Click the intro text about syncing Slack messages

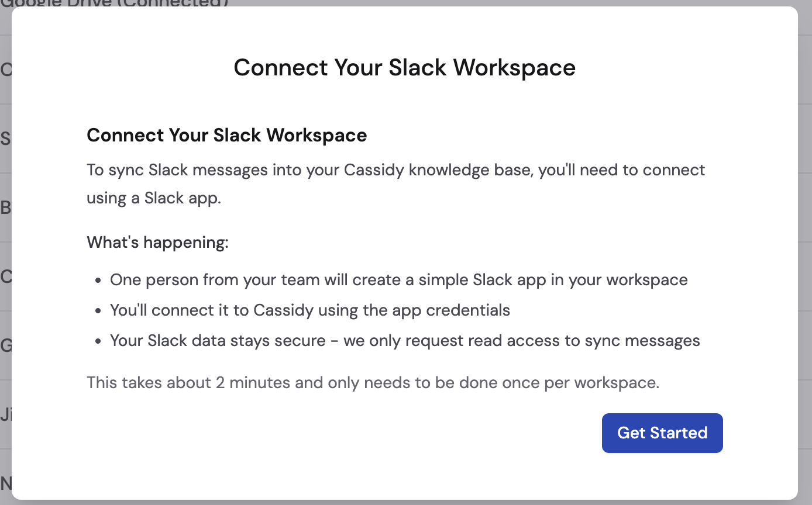[395, 184]
